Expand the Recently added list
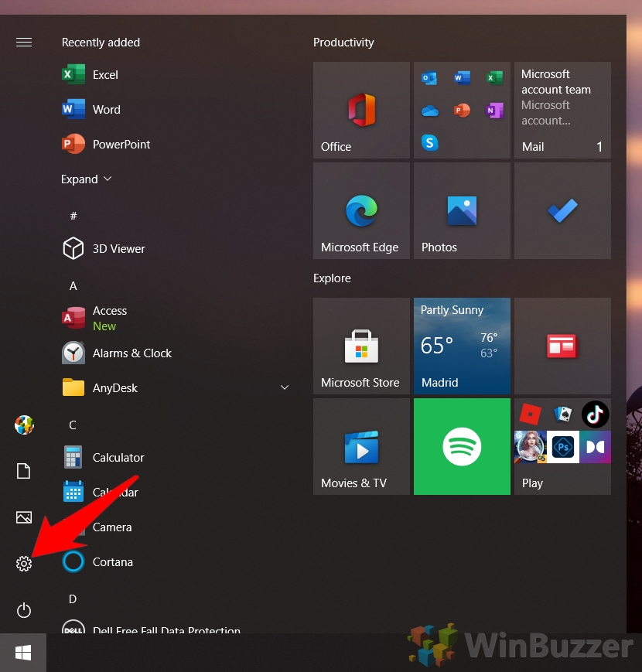 point(86,179)
